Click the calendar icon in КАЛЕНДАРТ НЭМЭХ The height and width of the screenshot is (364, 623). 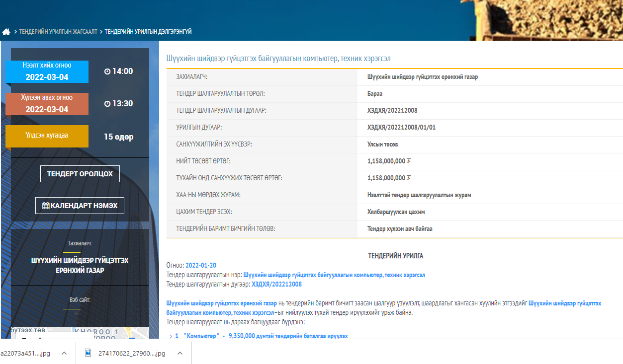(46, 206)
